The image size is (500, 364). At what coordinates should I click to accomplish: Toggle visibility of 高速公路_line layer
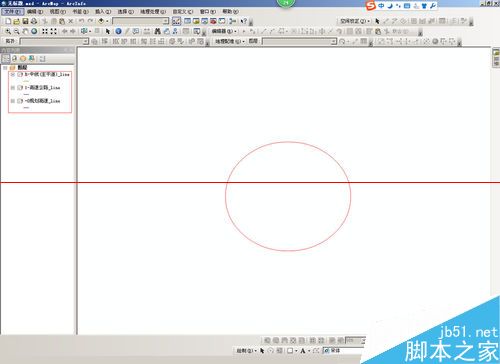point(20,88)
